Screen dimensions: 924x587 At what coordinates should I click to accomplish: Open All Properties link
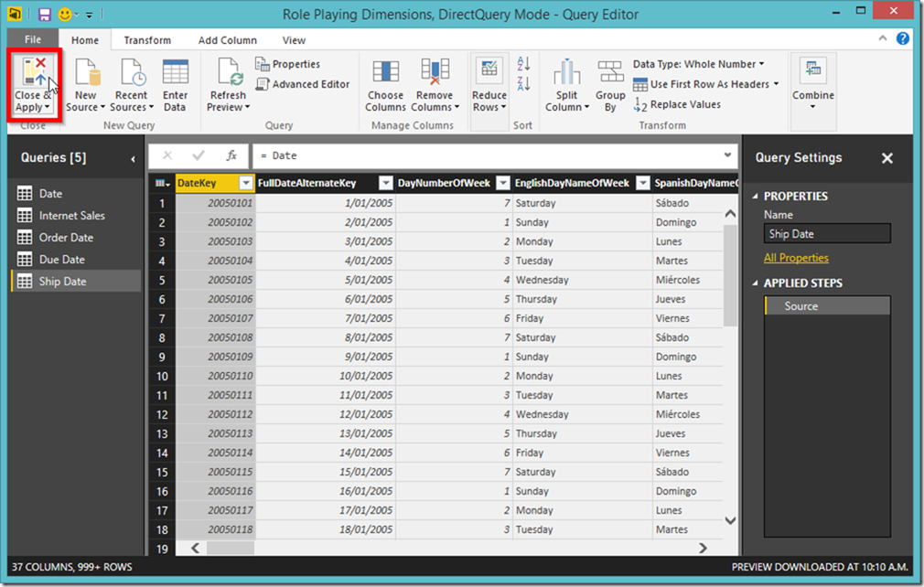coord(796,258)
